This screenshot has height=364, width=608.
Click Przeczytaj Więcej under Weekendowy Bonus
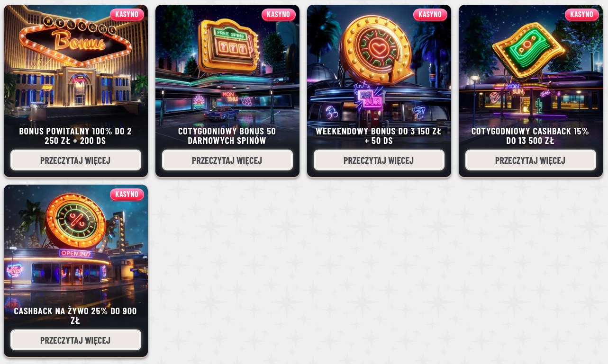379,160
